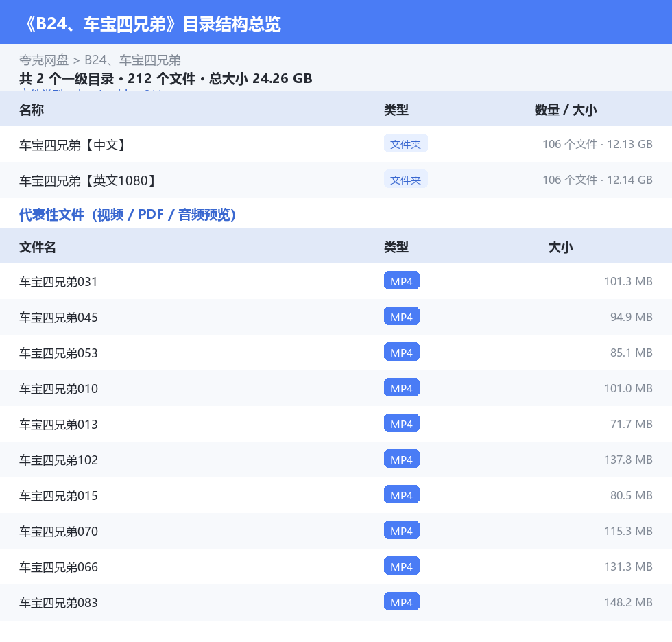Click 文件夹 badge in 英文1080 row

[x=405, y=180]
